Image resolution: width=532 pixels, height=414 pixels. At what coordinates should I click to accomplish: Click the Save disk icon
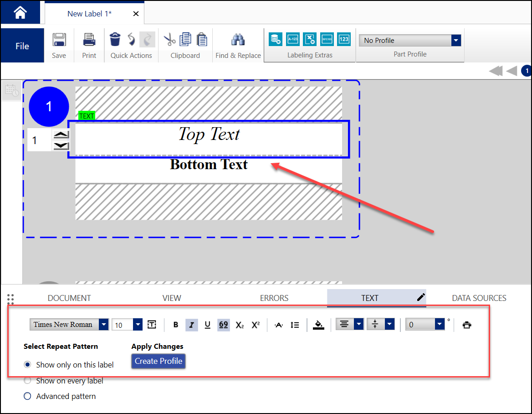point(59,40)
